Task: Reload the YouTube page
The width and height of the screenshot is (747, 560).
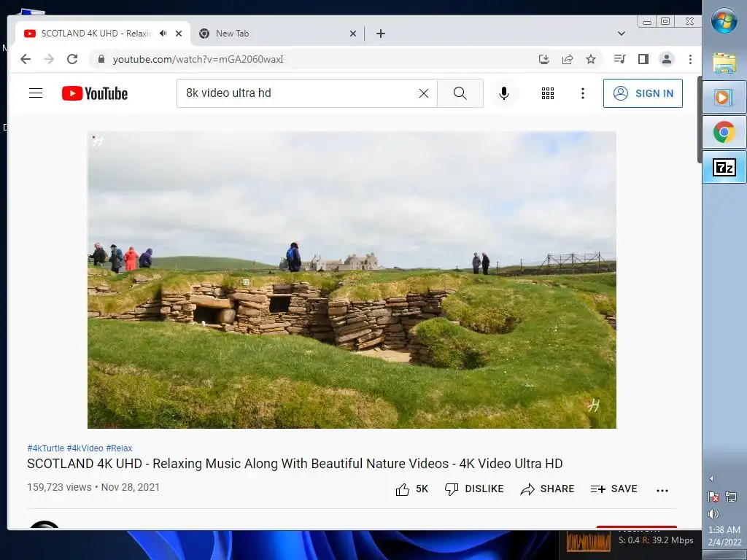Action: pyautogui.click(x=72, y=59)
